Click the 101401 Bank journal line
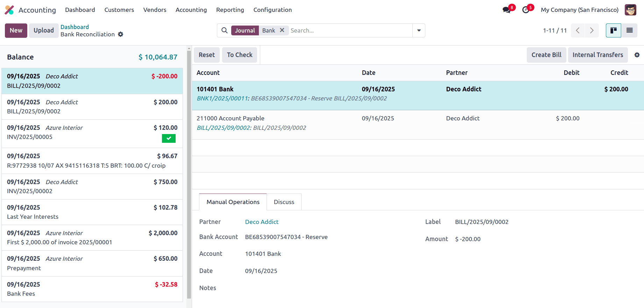The height and width of the screenshot is (308, 644). click(418, 96)
